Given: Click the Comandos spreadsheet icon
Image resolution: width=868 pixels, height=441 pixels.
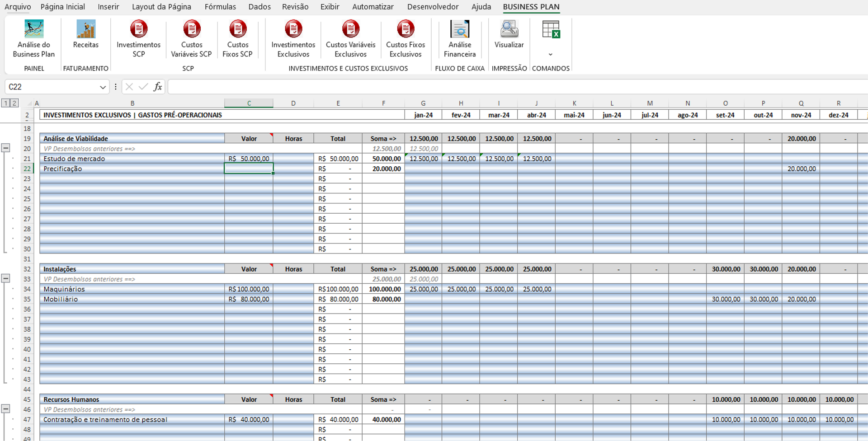Looking at the screenshot, I should pyautogui.click(x=551, y=30).
